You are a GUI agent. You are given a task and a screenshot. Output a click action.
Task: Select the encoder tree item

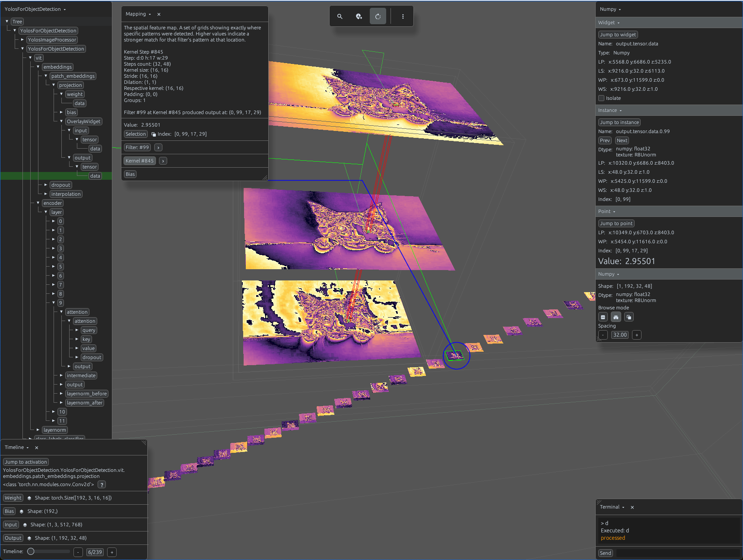tap(53, 203)
